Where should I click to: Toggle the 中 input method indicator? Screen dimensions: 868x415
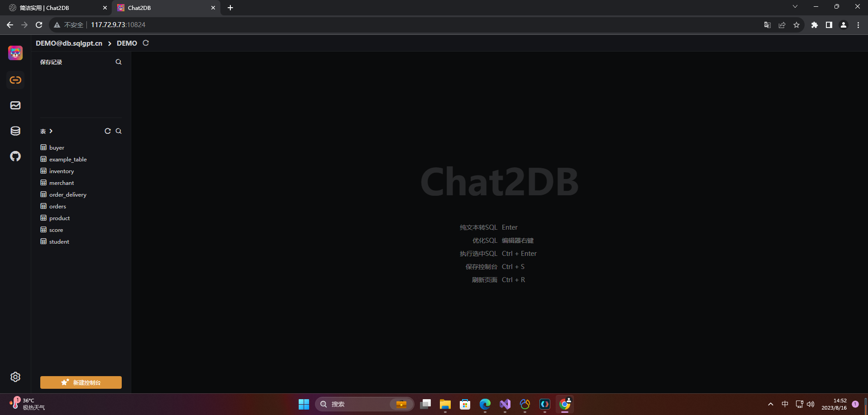[785, 404]
